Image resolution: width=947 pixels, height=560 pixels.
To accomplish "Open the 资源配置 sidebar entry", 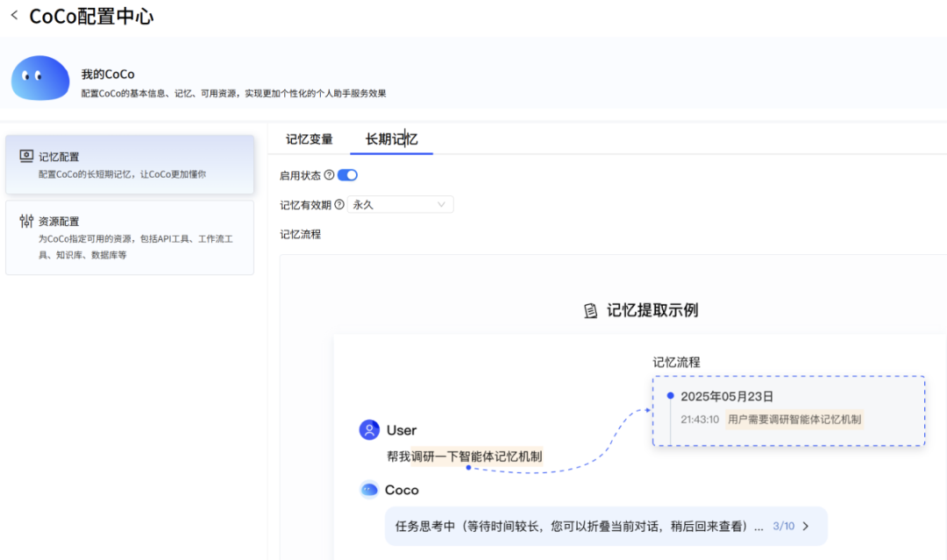I will (x=130, y=237).
